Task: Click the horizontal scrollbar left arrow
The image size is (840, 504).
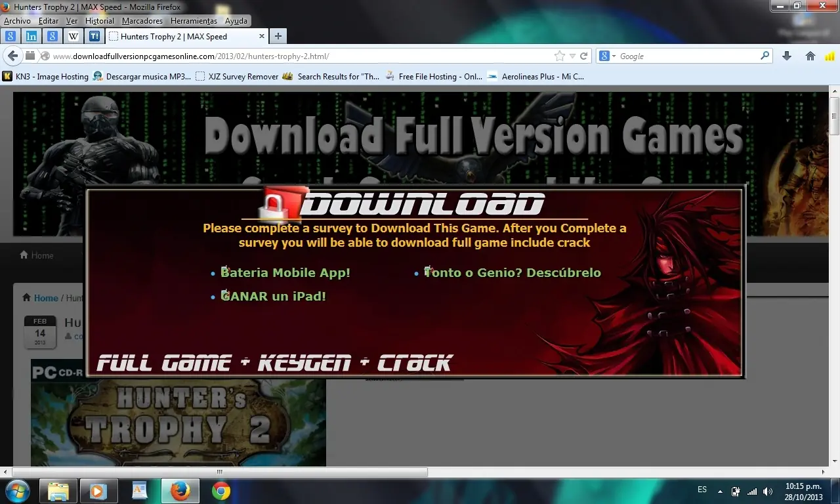Action: point(6,472)
